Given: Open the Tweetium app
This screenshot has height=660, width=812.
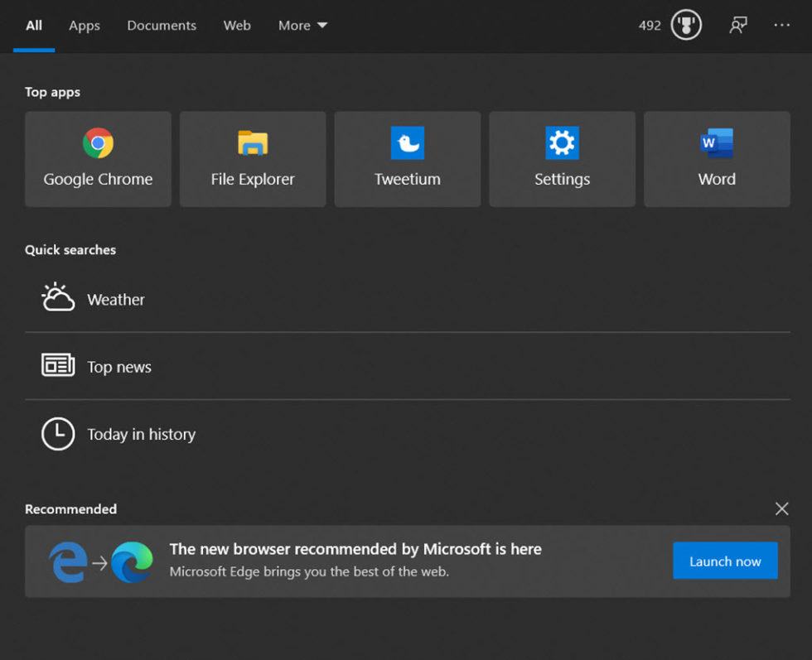Looking at the screenshot, I should [x=407, y=159].
